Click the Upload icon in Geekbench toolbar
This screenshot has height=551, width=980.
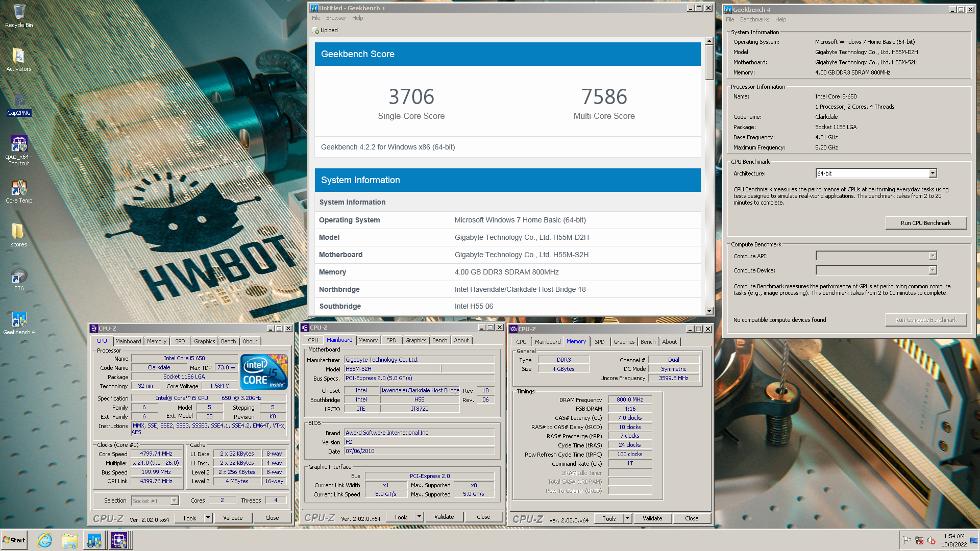(316, 30)
